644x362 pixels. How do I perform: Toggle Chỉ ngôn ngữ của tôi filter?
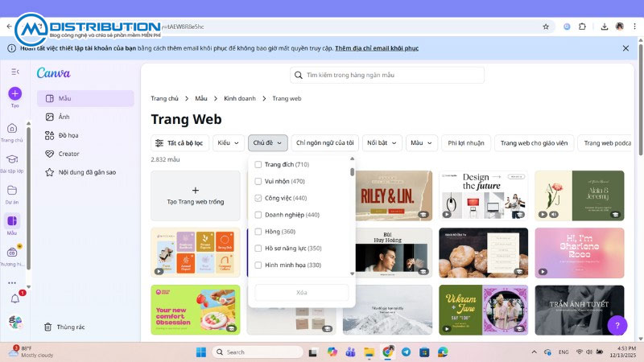(325, 143)
